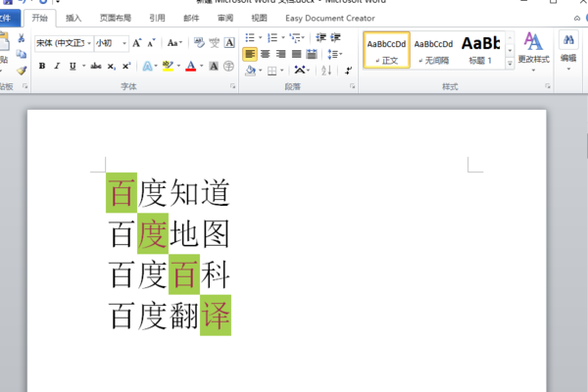Switch to the 视图 tab
This screenshot has height=392, width=588.
(x=259, y=18)
